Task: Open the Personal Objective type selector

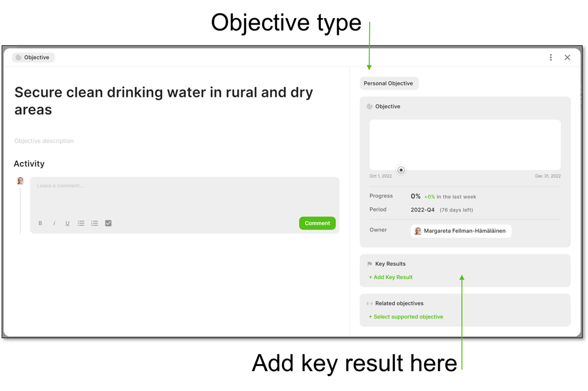Action: click(389, 84)
